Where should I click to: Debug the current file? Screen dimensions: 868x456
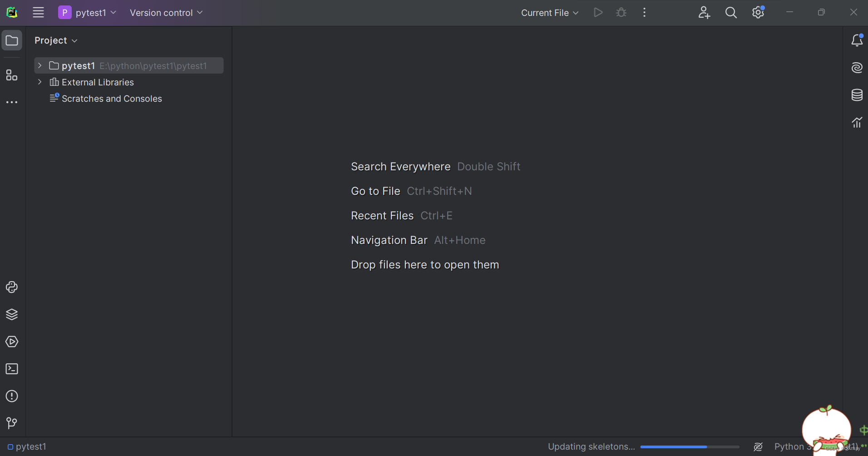pyautogui.click(x=621, y=12)
